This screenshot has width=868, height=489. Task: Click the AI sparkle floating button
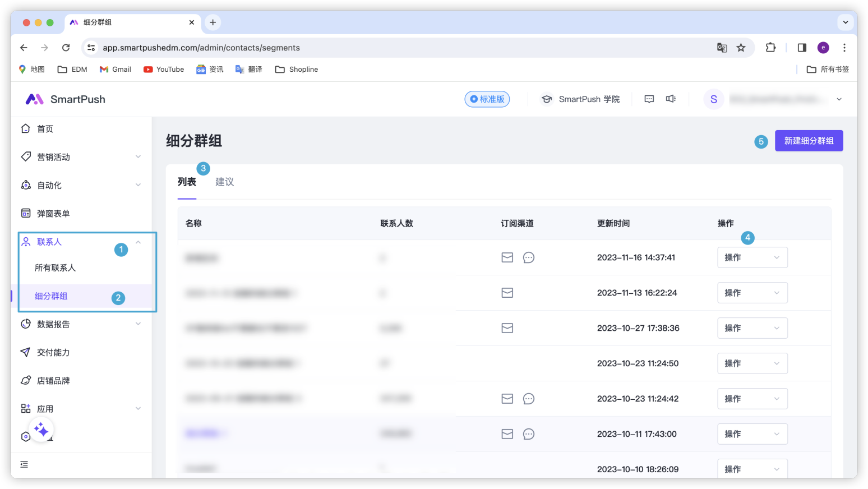[41, 430]
